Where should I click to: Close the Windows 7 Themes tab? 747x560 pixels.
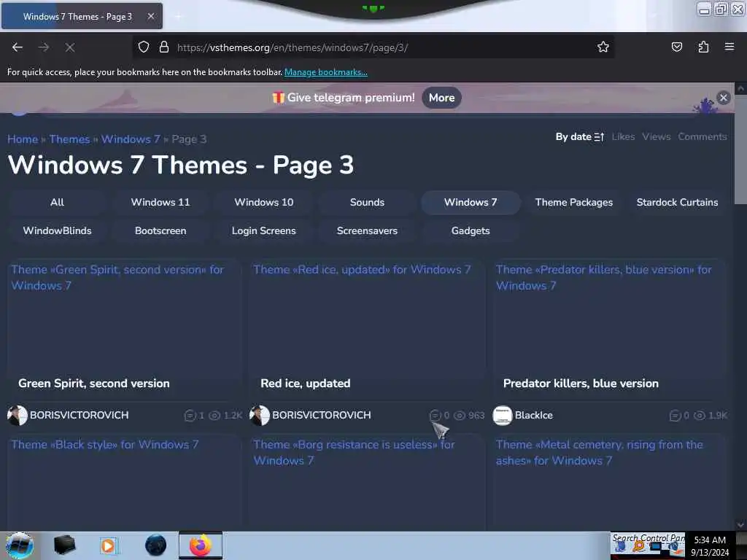coord(150,16)
